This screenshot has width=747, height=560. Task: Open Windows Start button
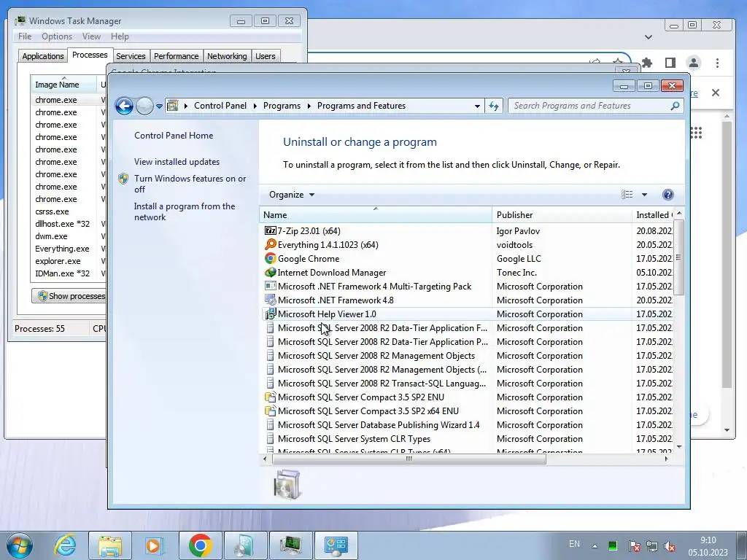click(20, 545)
